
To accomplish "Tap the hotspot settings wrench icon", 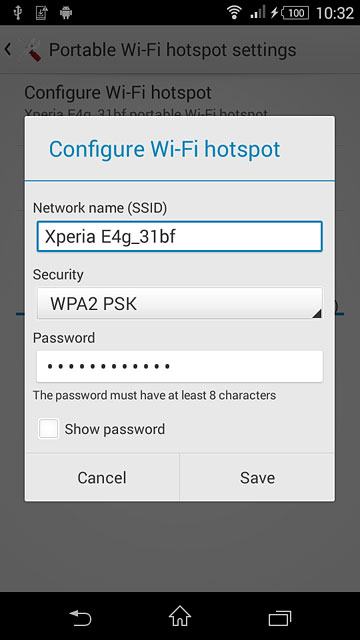I will [33, 51].
